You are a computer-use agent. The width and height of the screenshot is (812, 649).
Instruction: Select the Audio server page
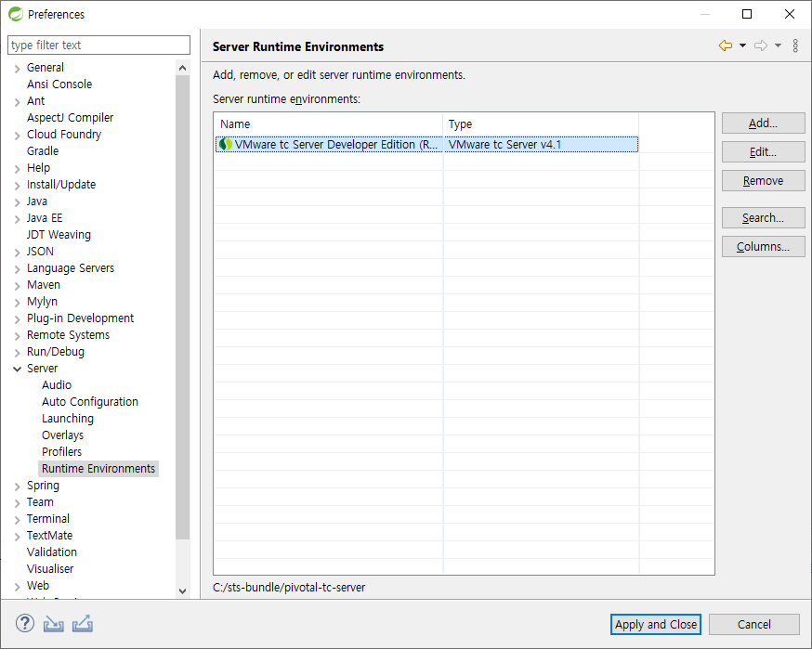point(57,385)
